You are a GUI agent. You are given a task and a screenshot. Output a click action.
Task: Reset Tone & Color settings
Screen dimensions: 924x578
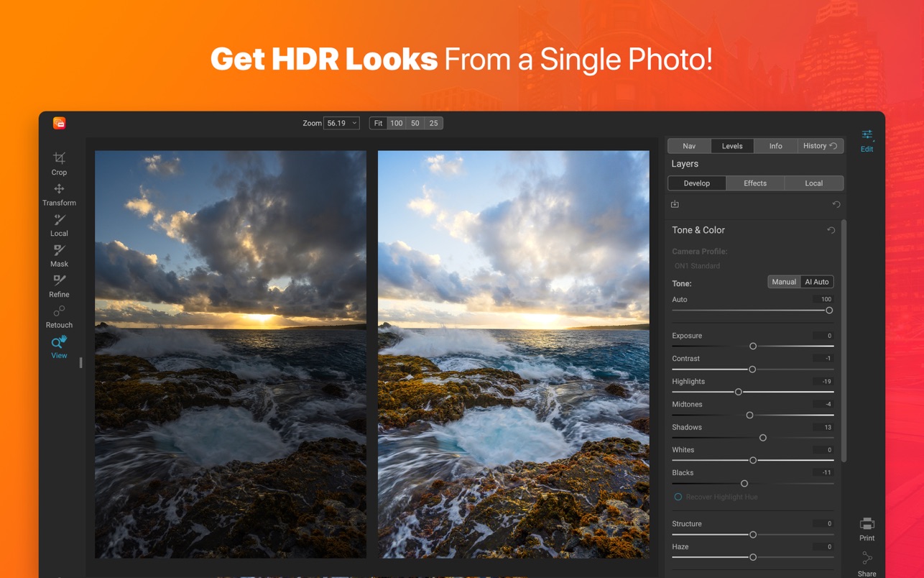point(831,231)
